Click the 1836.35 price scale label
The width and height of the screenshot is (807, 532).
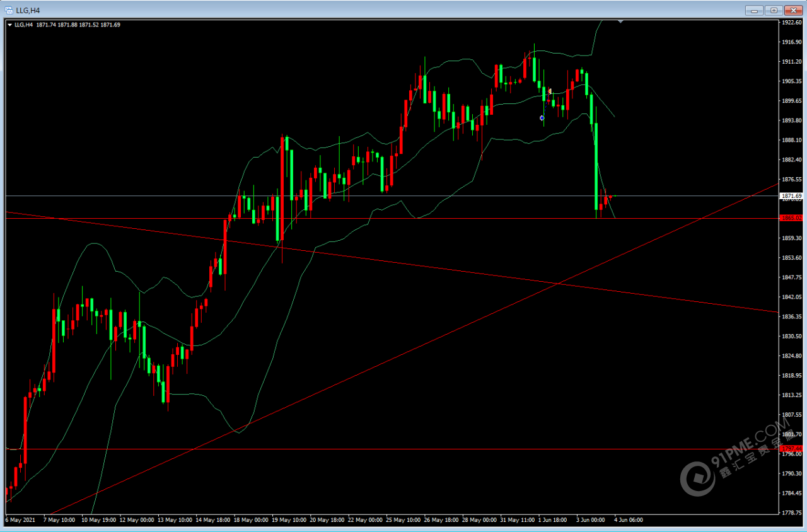click(791, 316)
